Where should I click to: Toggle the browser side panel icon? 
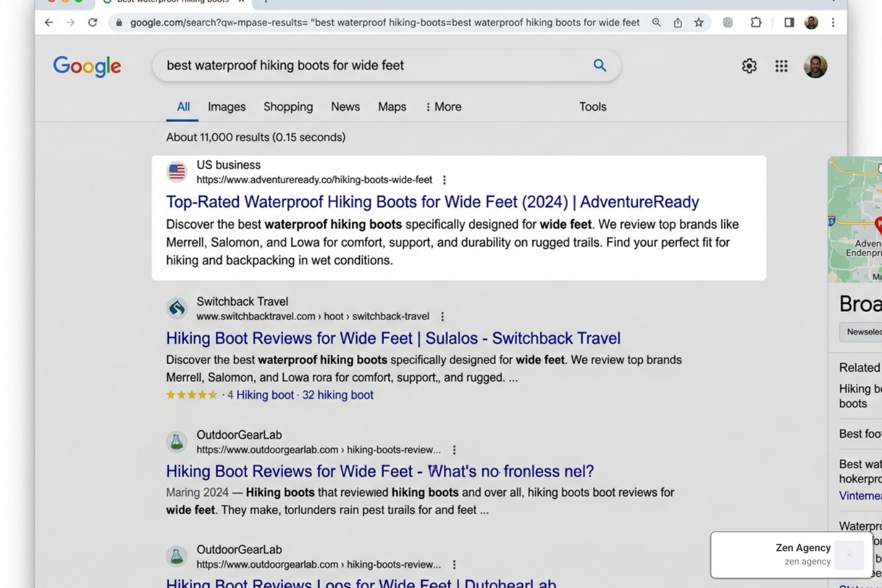(x=789, y=22)
